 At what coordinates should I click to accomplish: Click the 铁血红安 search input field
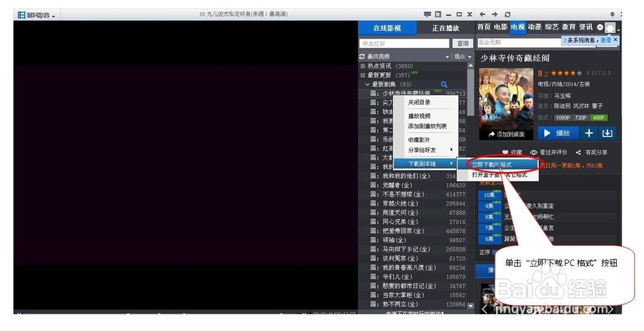[x=404, y=44]
